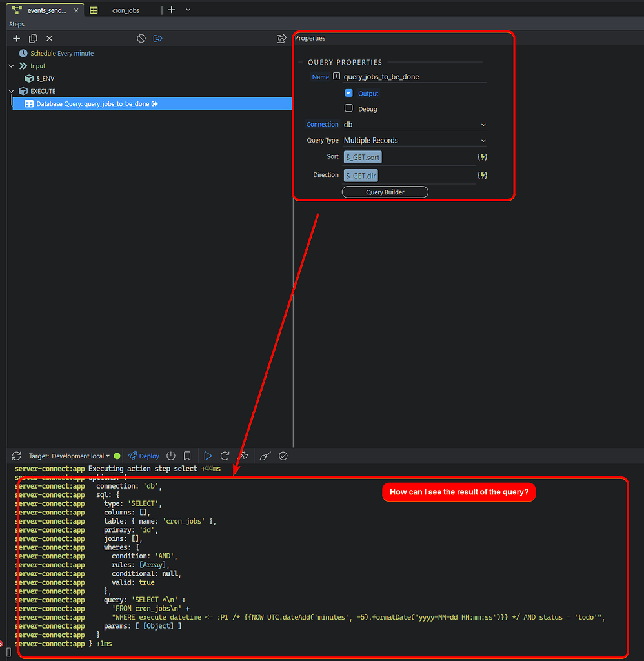Duplicate the selected step

click(32, 38)
